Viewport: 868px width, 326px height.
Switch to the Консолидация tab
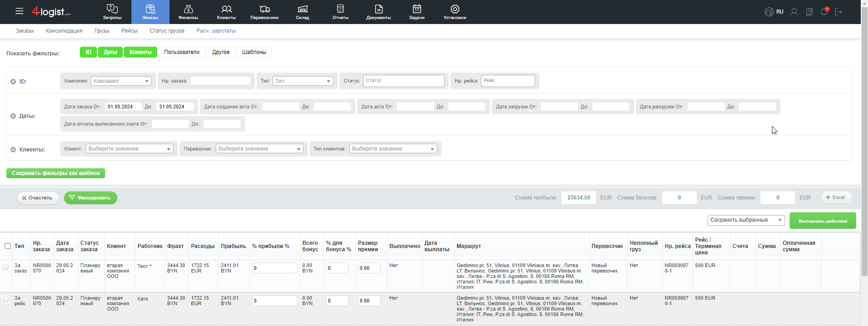64,31
